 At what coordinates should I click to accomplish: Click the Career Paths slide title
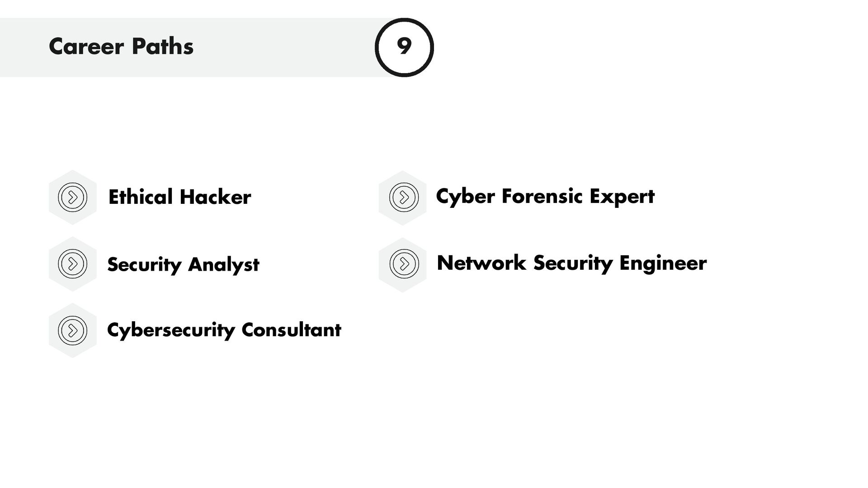[121, 47]
